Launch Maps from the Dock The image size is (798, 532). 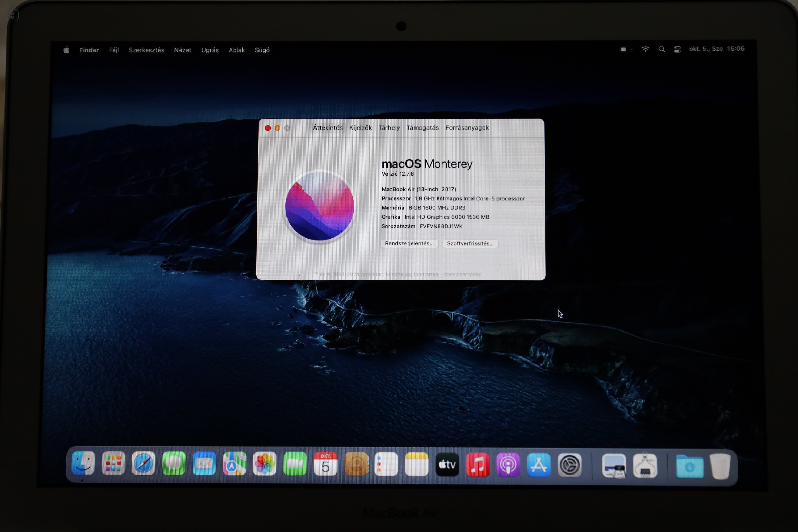pos(234,464)
